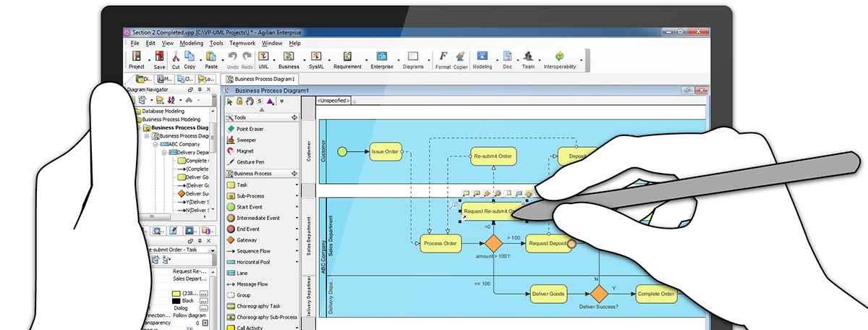Select ABC Company in navigator tree
The width and height of the screenshot is (868, 330).
pyautogui.click(x=179, y=144)
